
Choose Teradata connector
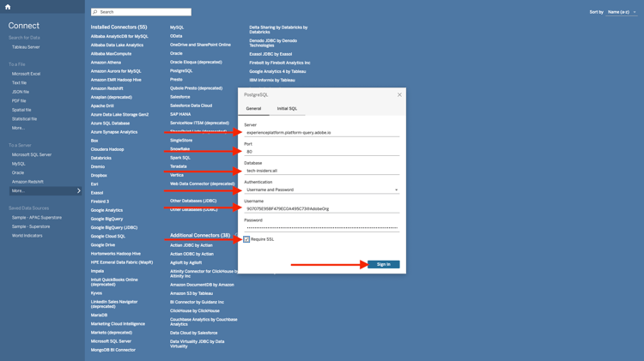[x=179, y=166]
